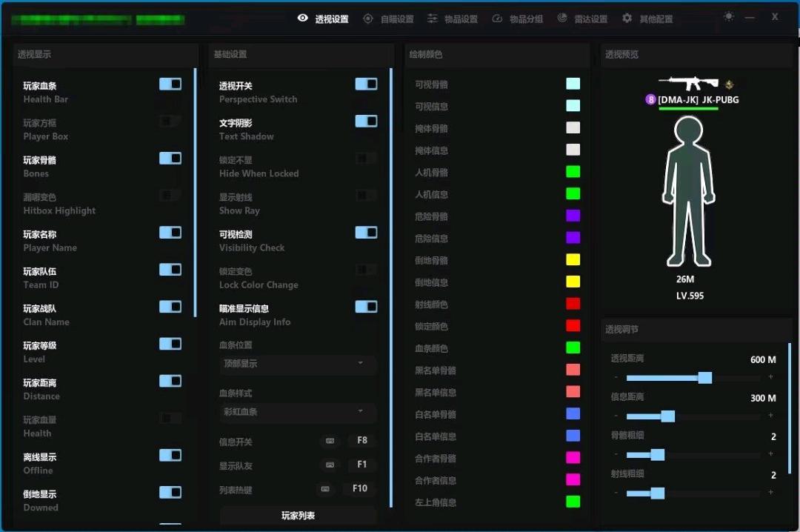Viewport: 800px width, 532px height.
Task: Toggle the Perspective Switch
Action: tap(367, 84)
